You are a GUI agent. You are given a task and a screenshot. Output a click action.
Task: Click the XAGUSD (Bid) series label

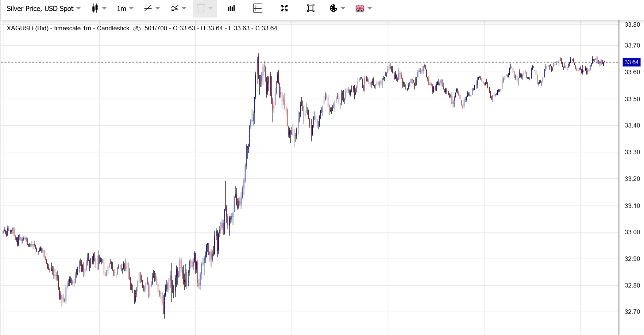tap(27, 28)
